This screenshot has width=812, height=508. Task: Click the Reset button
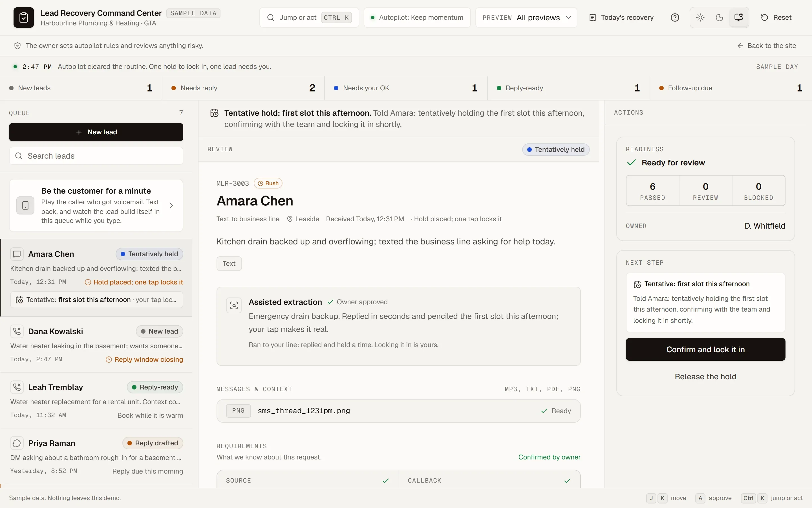(776, 17)
